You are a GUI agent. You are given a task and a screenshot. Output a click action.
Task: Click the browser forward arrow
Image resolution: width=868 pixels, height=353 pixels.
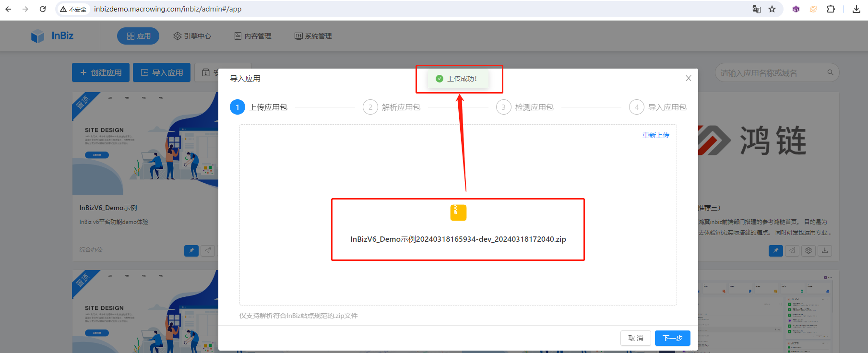(25, 9)
